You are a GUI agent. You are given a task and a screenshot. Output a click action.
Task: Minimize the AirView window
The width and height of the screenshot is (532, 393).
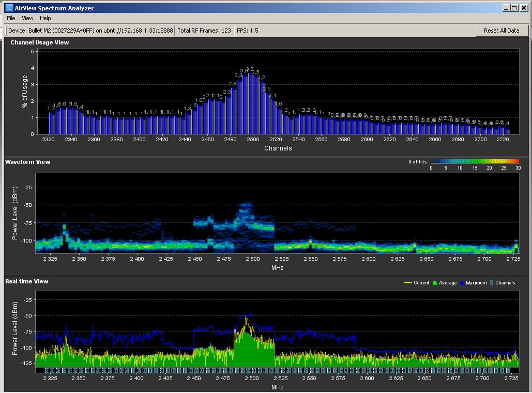pyautogui.click(x=506, y=8)
